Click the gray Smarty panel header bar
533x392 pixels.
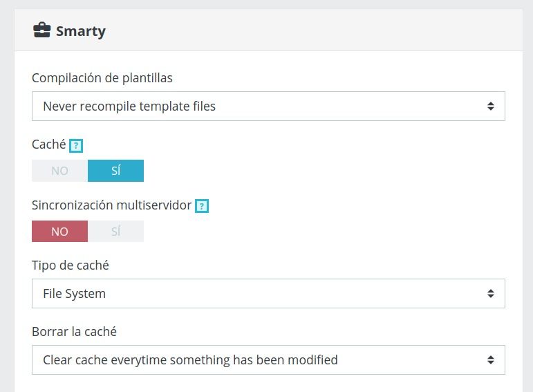(268, 30)
